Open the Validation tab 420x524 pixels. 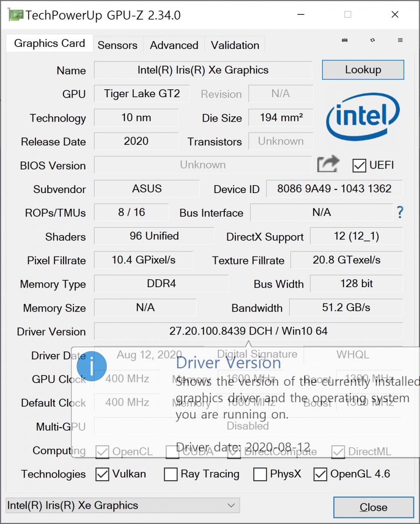235,45
